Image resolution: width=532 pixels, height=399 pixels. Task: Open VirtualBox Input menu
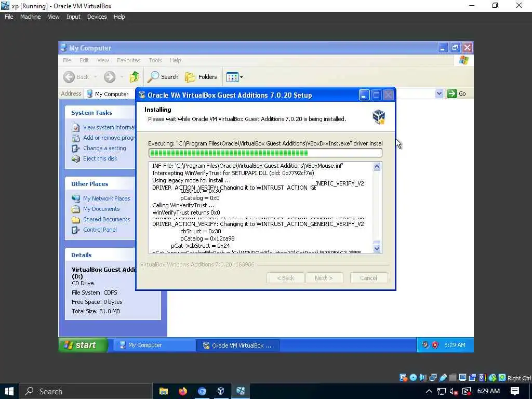tap(73, 17)
